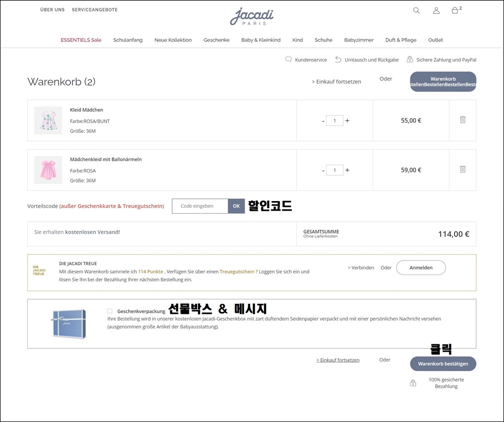504x422 pixels.
Task: Click the Sichere Zahlung lock icon
Action: point(409,59)
